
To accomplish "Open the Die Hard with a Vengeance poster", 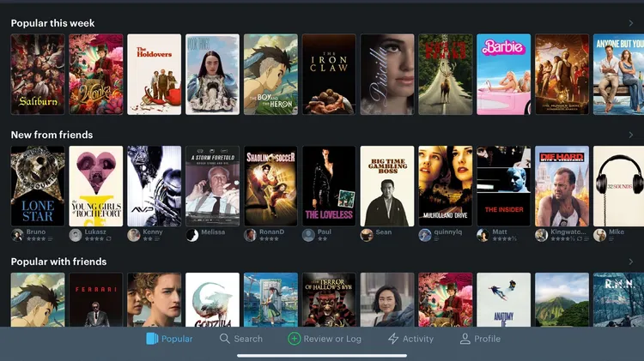I will (x=562, y=186).
